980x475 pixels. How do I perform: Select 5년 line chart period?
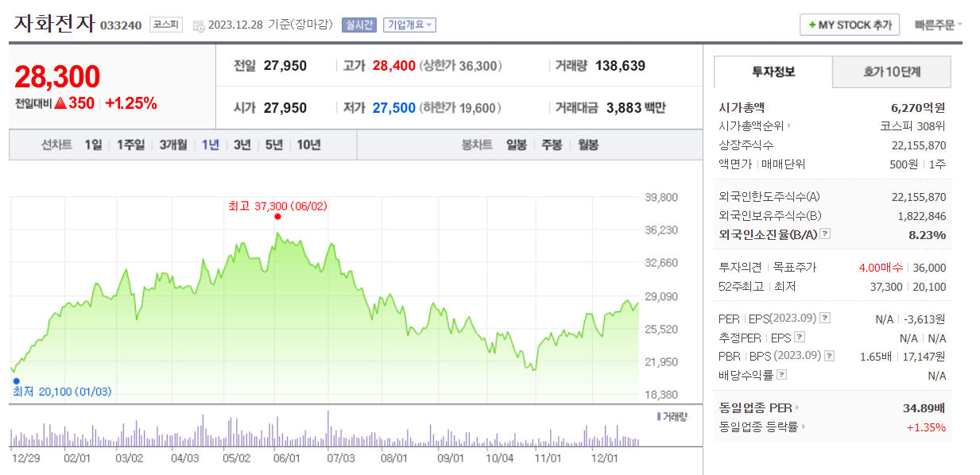click(x=274, y=145)
